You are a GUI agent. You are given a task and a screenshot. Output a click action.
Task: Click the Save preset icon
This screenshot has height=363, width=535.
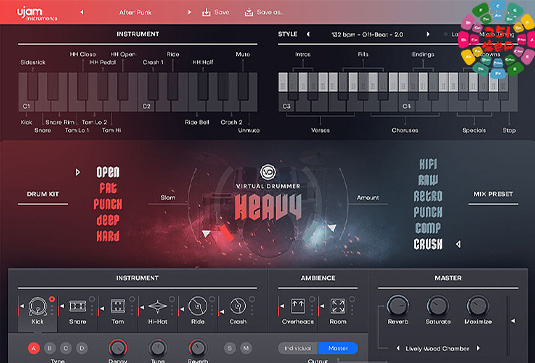[x=206, y=12]
